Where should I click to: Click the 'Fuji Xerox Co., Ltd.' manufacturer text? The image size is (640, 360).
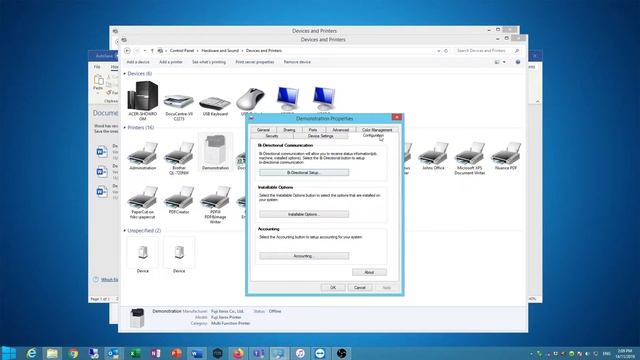click(x=227, y=311)
